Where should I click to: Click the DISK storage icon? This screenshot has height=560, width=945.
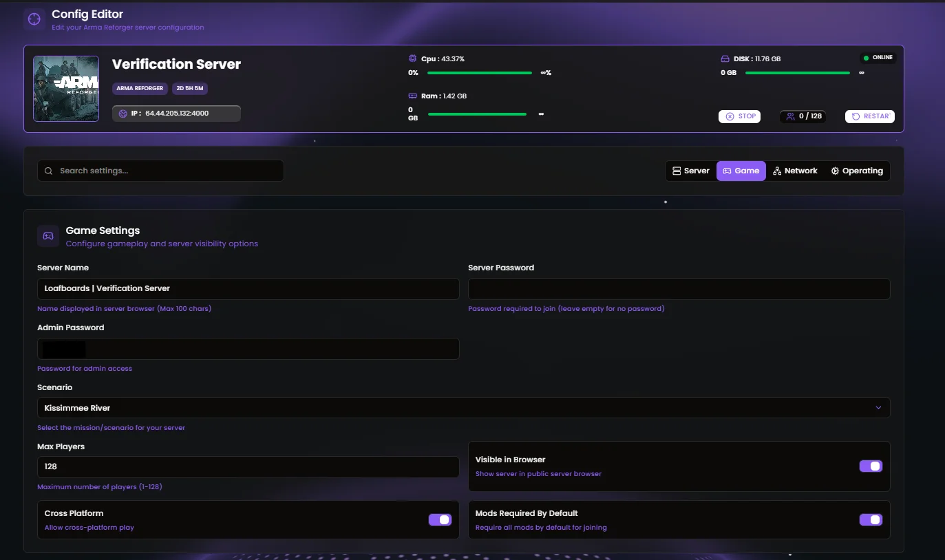[726, 58]
